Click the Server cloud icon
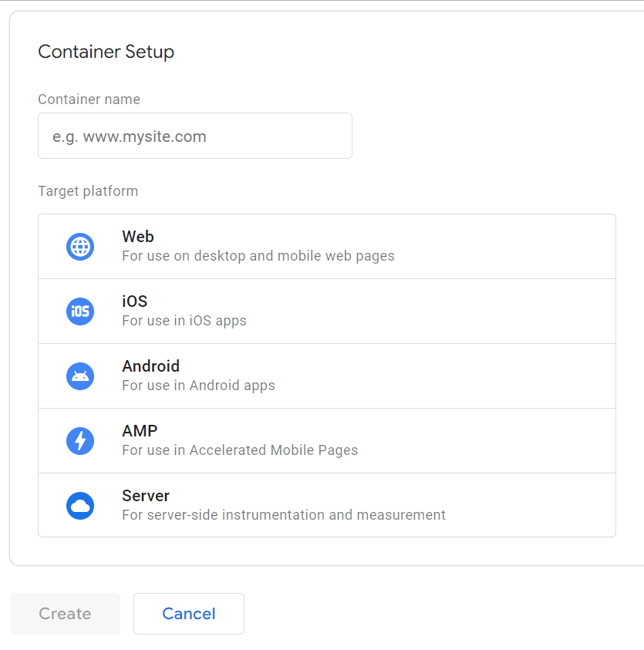This screenshot has height=650, width=644. pyautogui.click(x=80, y=506)
